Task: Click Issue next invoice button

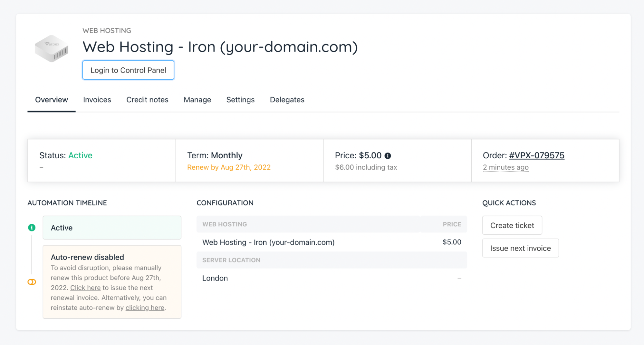Action: coord(520,248)
